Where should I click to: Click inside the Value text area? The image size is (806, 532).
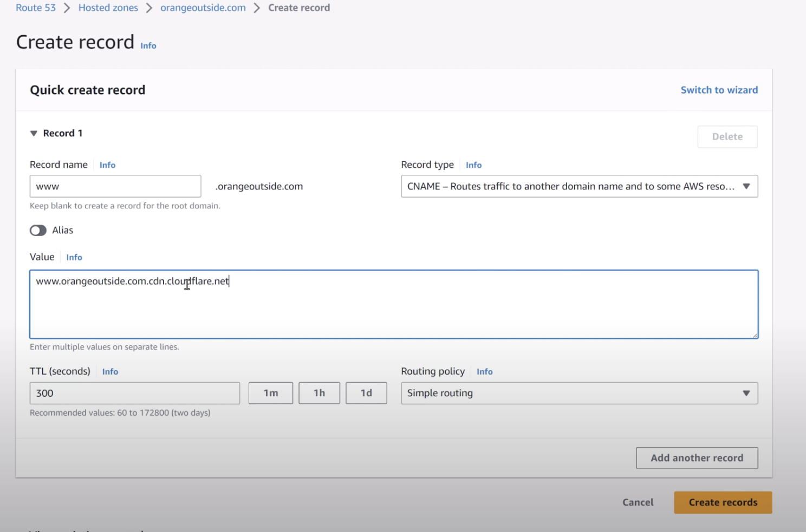click(394, 304)
